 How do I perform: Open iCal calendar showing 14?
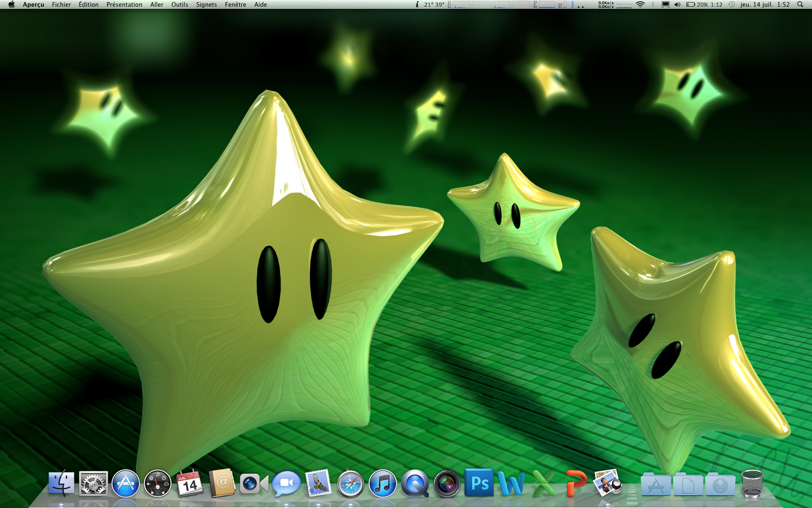[x=190, y=483]
